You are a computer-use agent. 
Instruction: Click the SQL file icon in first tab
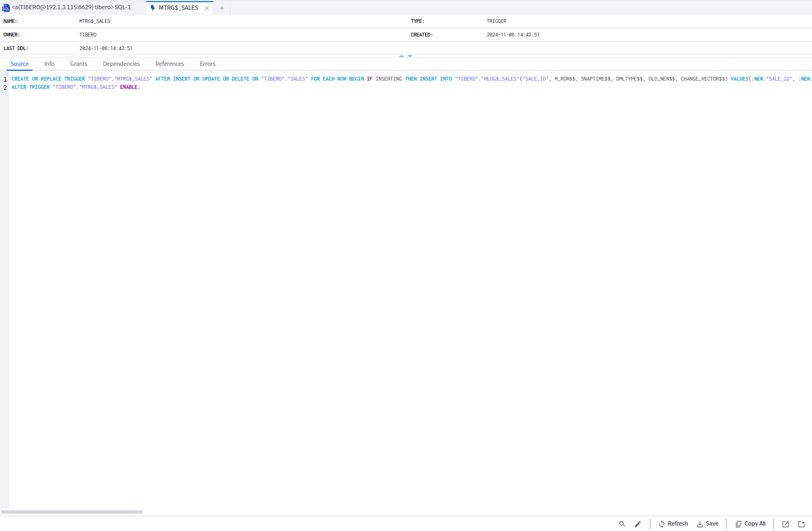pyautogui.click(x=6, y=8)
